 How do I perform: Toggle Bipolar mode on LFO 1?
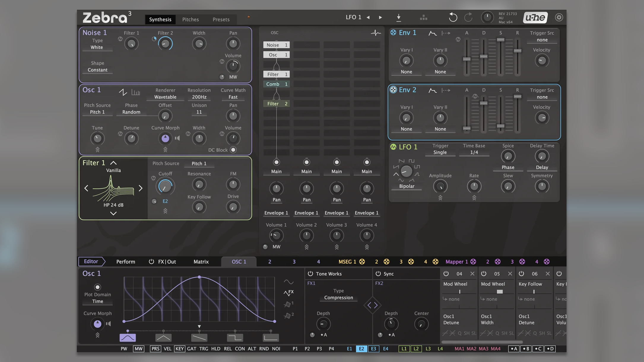406,186
